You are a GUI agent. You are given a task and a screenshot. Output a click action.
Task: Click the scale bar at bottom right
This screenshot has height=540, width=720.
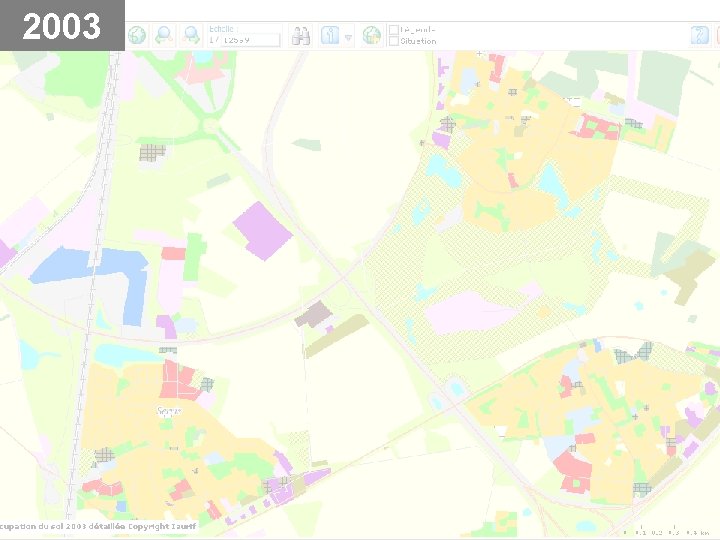[x=667, y=531]
